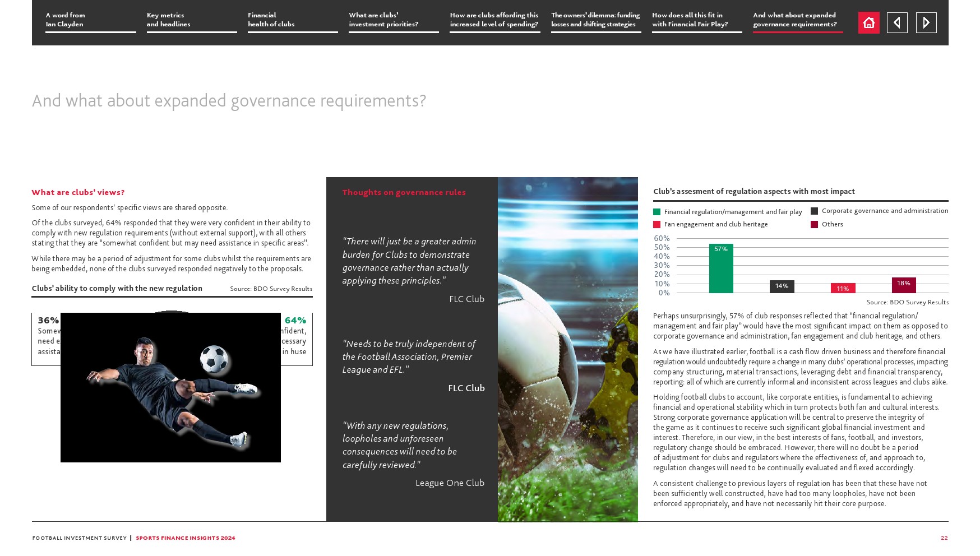Switch to 'Financial health of clubs' tab

292,20
